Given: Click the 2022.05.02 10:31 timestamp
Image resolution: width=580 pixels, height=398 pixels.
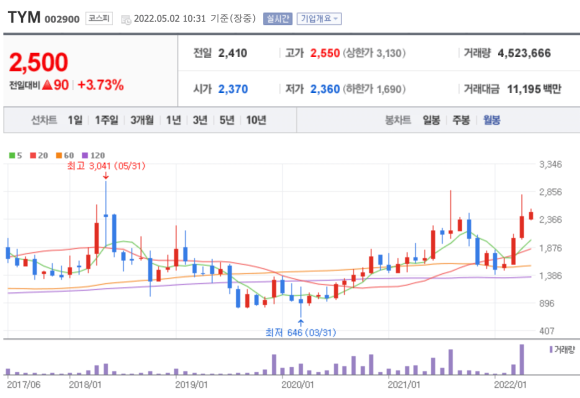Looking at the screenshot, I should (170, 18).
